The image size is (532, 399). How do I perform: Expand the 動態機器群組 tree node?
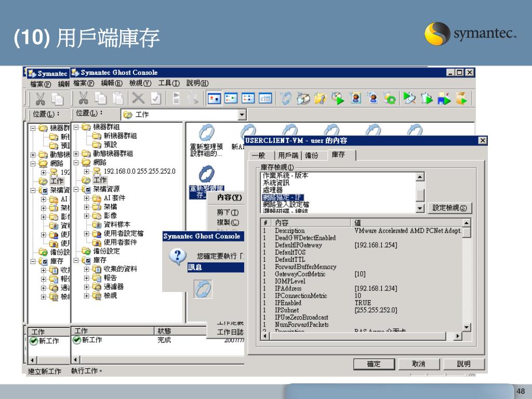coord(76,154)
